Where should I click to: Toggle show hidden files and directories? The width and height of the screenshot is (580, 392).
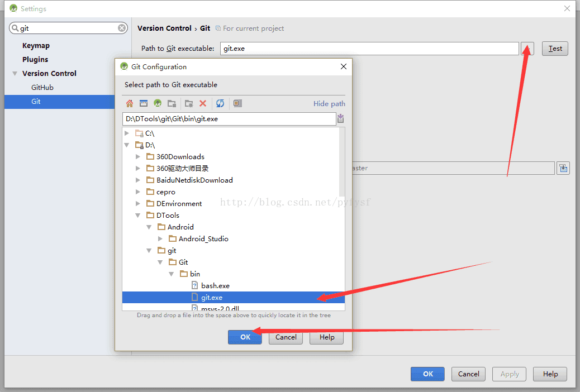pos(237,103)
